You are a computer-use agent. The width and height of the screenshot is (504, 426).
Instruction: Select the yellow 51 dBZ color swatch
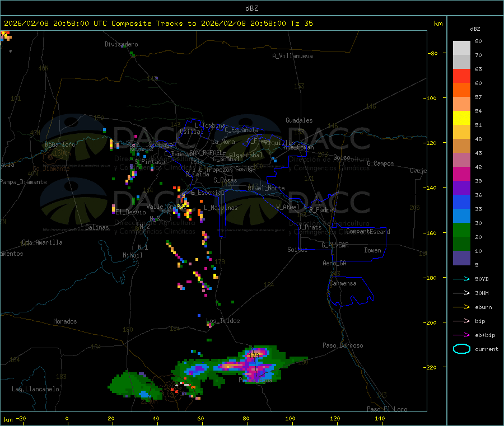coord(461,118)
